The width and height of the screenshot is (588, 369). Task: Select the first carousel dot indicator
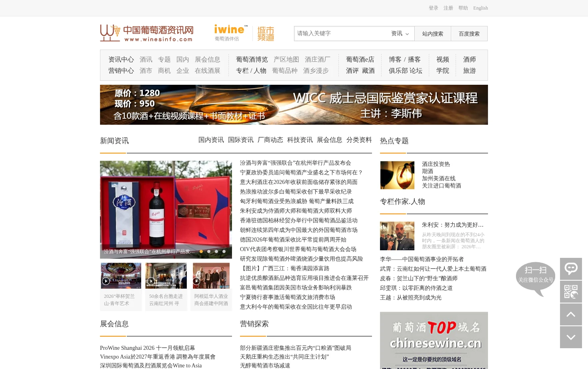(201, 251)
